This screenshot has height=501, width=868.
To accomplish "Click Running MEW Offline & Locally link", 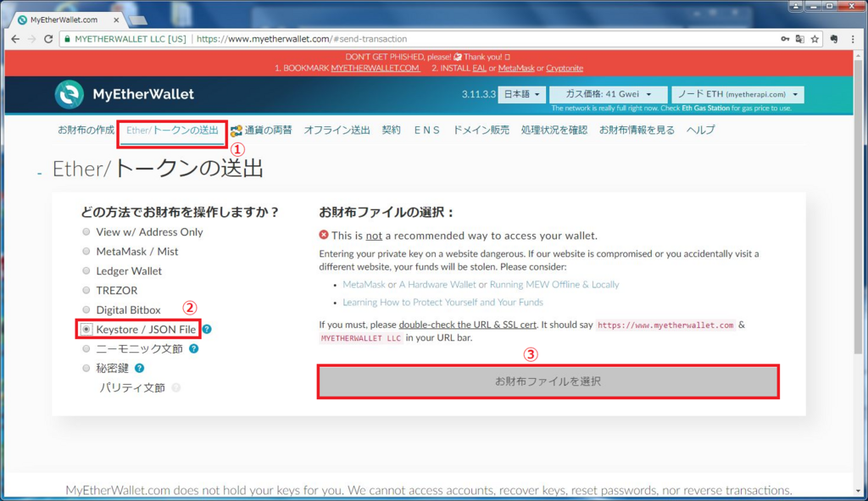I will 554,285.
